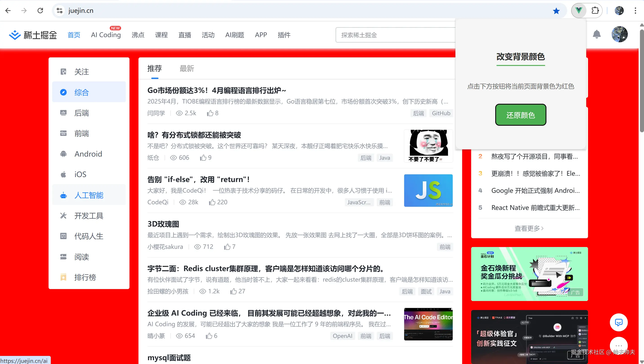Open user avatar menu on Juejin header
The height and width of the screenshot is (364, 644).
619,34
